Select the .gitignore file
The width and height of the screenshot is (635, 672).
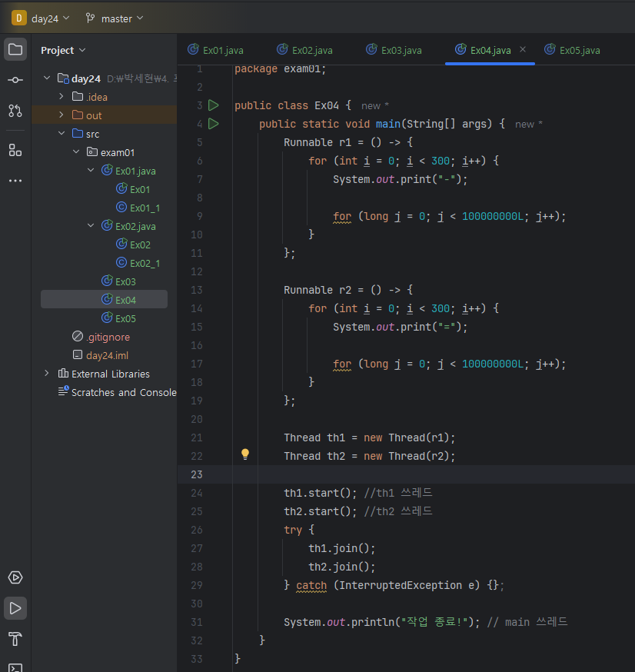coord(101,337)
